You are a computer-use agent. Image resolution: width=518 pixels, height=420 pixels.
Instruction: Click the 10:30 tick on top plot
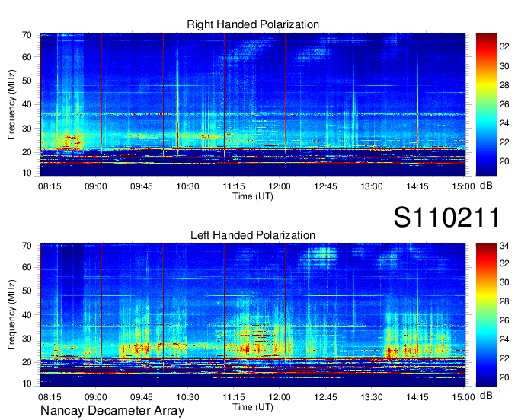pyautogui.click(x=187, y=186)
